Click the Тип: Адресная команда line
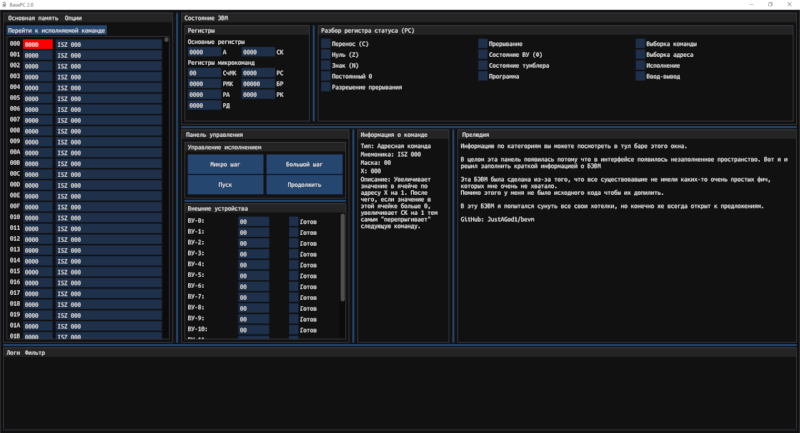The image size is (800, 433). [395, 146]
